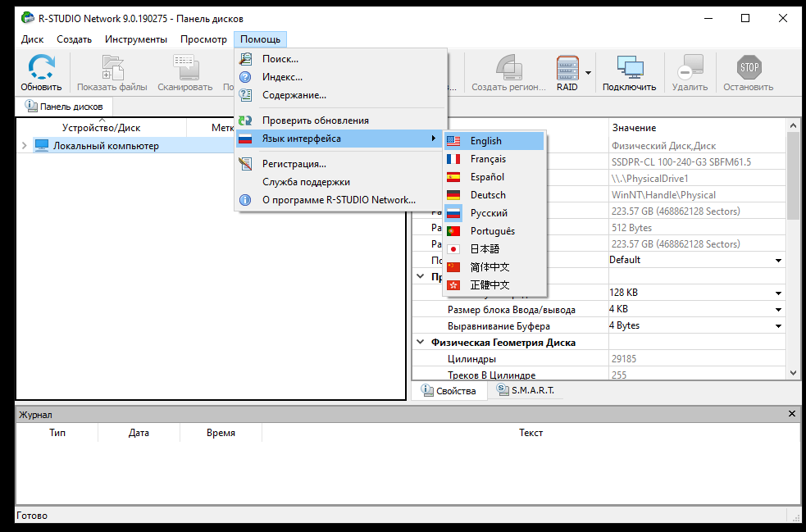Click the RAID toolbar icon
The width and height of the screenshot is (806, 532).
pyautogui.click(x=567, y=72)
